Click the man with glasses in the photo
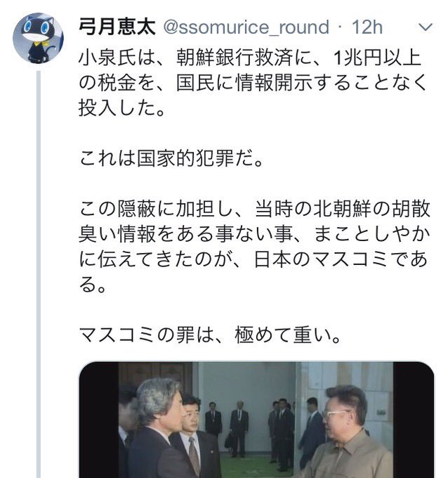 (x=345, y=433)
